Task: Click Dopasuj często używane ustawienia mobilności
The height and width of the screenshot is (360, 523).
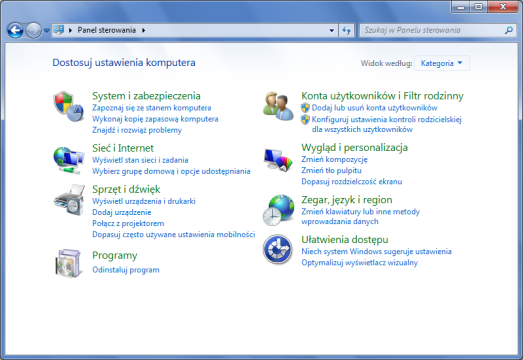Action: pyautogui.click(x=173, y=234)
